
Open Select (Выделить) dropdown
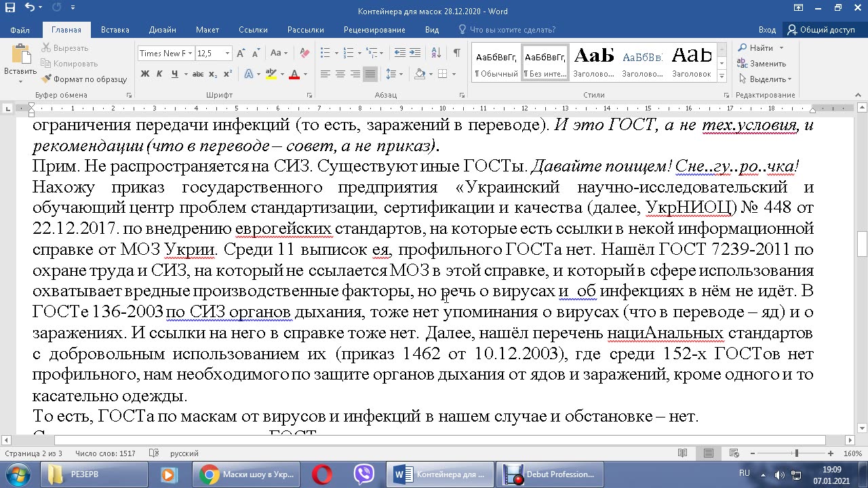pyautogui.click(x=765, y=79)
